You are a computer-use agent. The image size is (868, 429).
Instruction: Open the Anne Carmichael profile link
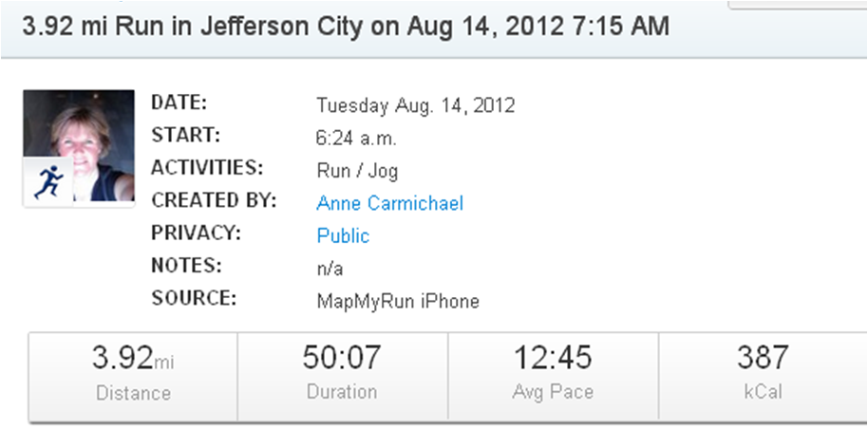389,203
